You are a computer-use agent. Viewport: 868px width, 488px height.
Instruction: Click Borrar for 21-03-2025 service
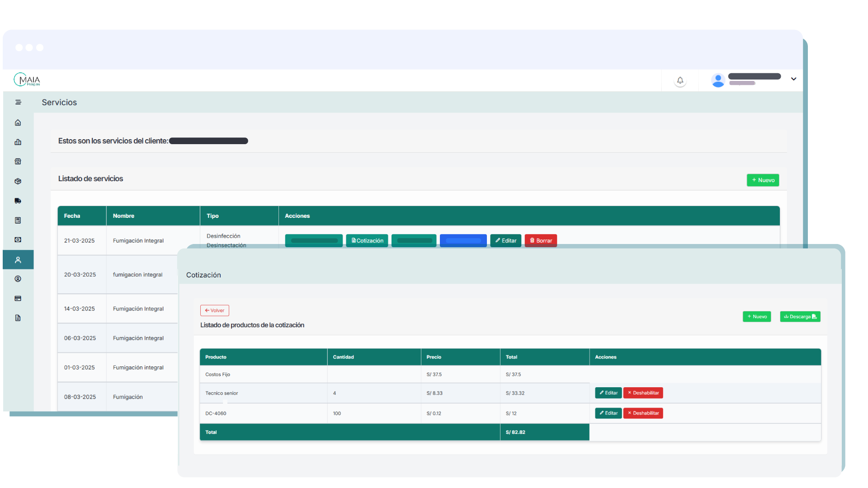click(541, 241)
